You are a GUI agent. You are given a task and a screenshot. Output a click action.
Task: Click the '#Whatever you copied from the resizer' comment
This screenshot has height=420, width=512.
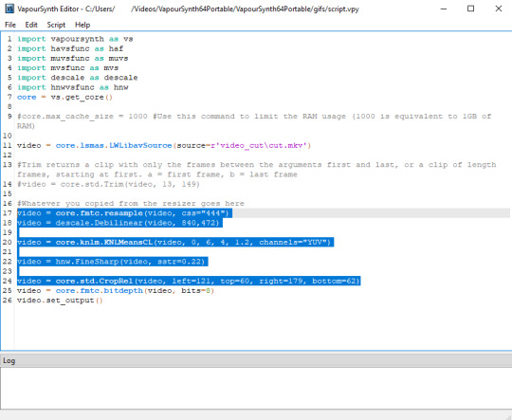point(131,204)
